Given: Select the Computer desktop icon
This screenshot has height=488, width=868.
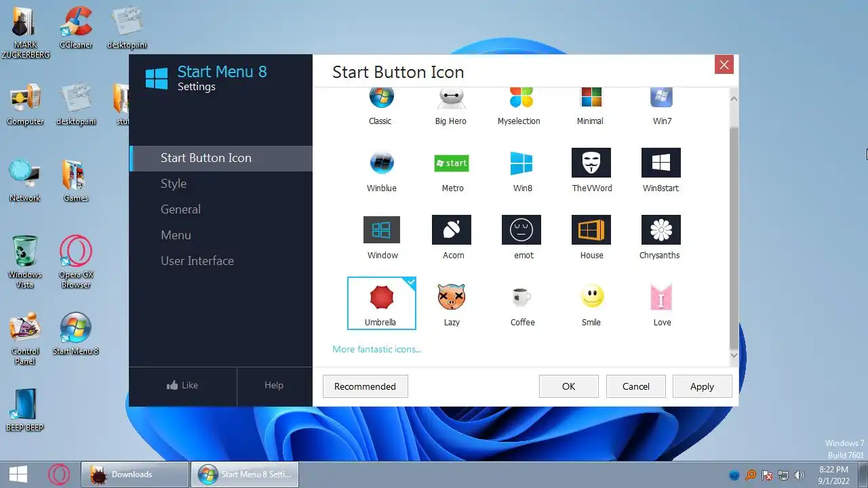Looking at the screenshot, I should tap(25, 104).
